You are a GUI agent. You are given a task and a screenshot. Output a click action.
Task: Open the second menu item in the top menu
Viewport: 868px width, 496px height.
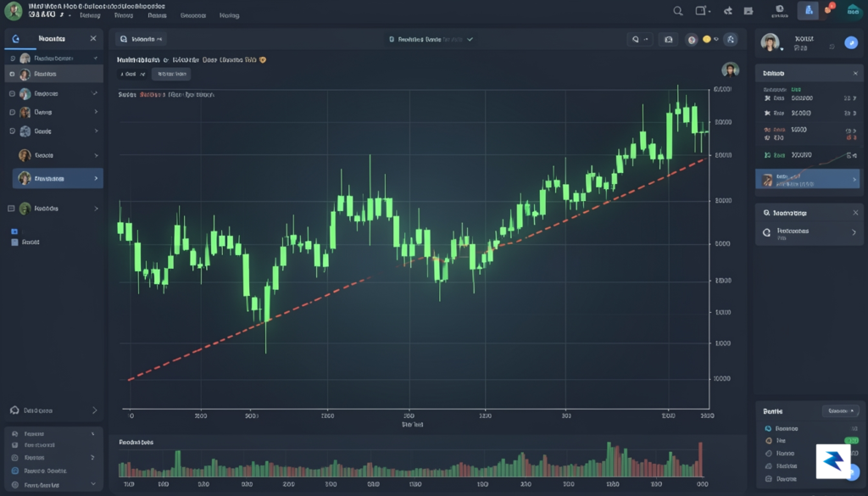click(x=124, y=15)
